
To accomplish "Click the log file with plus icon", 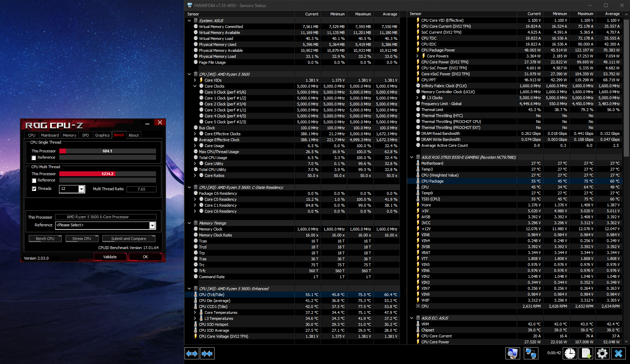I will pos(586,353).
